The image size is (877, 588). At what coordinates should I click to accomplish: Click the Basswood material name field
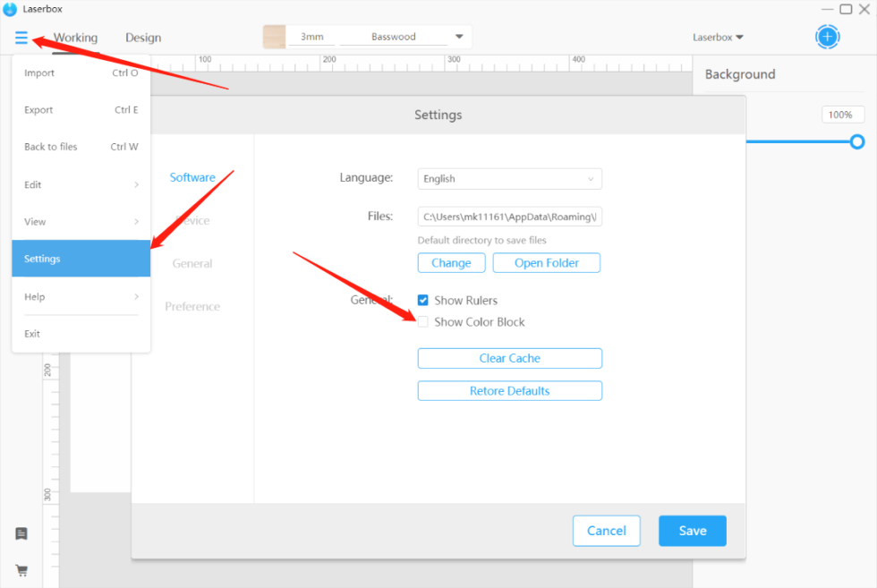coord(394,37)
